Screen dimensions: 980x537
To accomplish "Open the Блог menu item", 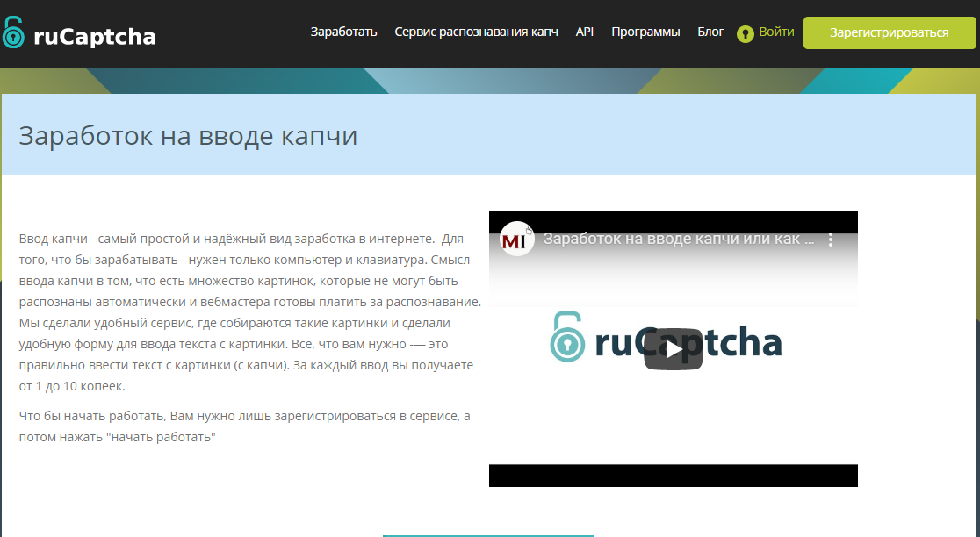I will click(x=710, y=32).
